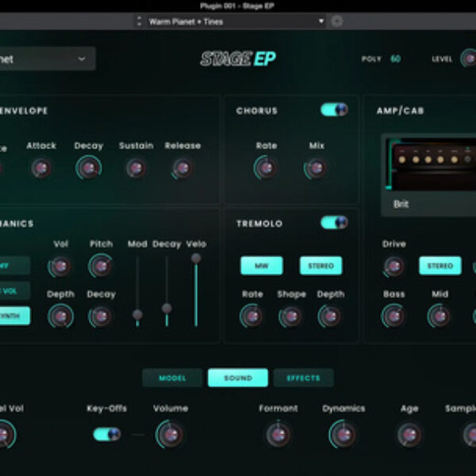Toggle the Key-Offs switch
The height and width of the screenshot is (476, 476).
tap(107, 434)
